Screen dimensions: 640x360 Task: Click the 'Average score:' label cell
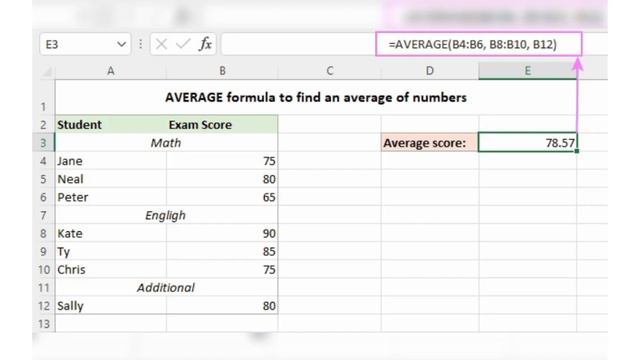[x=430, y=143]
